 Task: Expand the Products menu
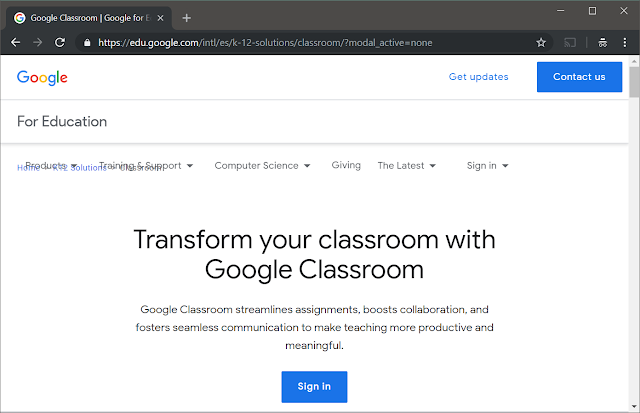tap(51, 165)
